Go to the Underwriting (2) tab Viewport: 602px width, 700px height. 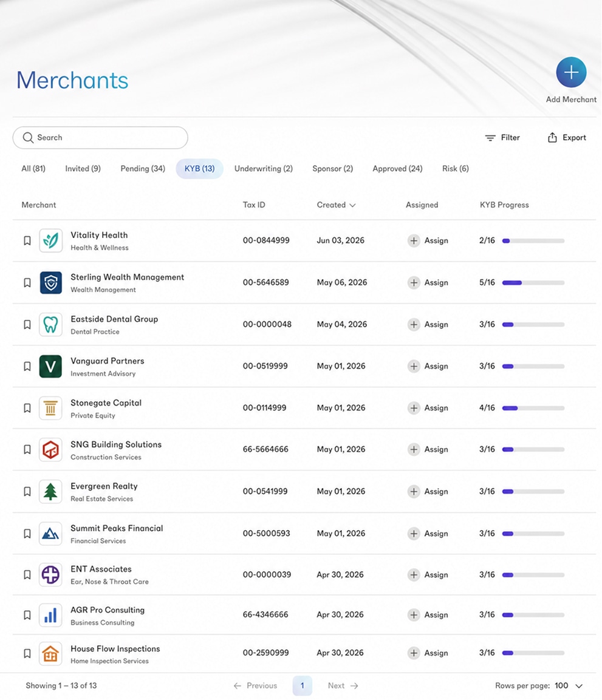(264, 169)
